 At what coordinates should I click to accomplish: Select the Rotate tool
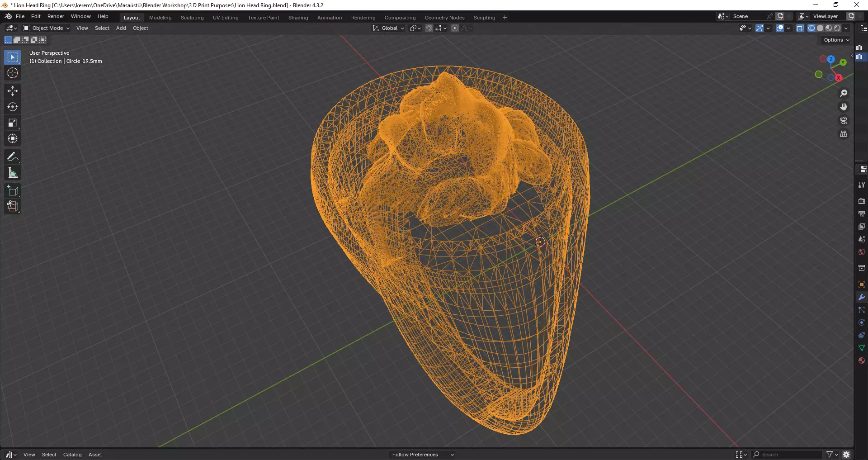13,107
